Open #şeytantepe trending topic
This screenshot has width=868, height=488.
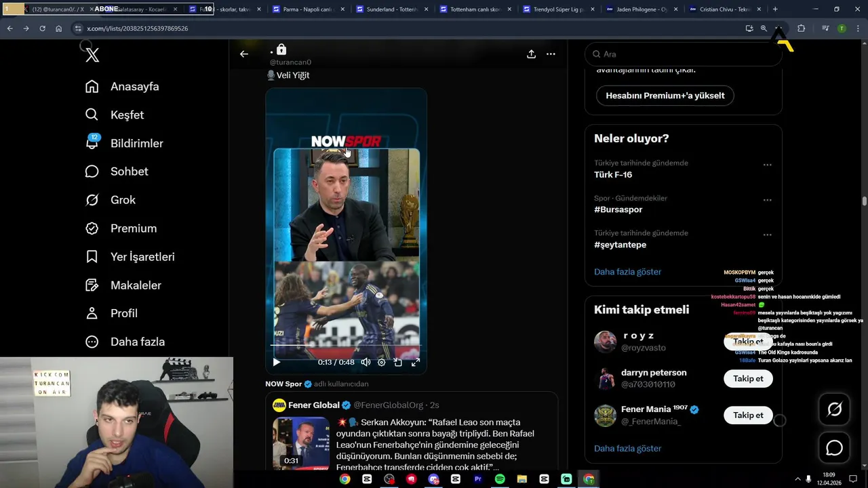(620, 245)
